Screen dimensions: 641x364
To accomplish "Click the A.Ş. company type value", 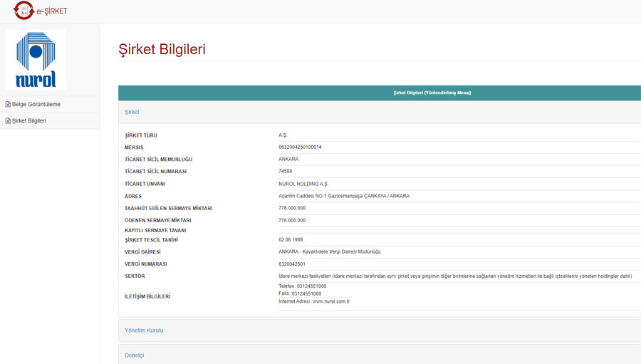I will coord(283,135).
